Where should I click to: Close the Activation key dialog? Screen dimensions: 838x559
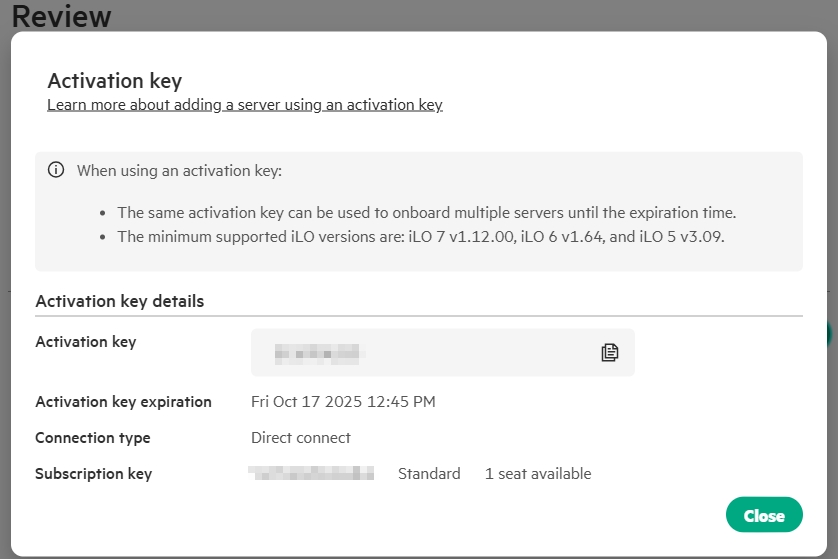pyautogui.click(x=764, y=515)
